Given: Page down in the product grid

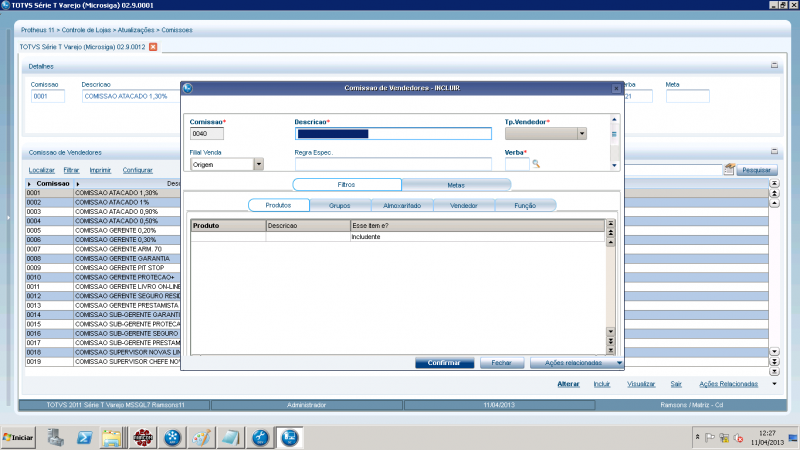Looking at the screenshot, I should point(610,341).
